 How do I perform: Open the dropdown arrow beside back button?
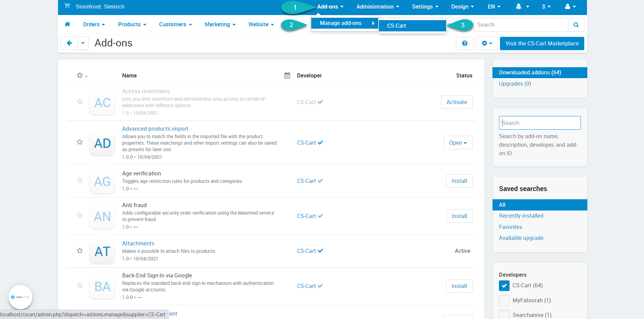(83, 43)
